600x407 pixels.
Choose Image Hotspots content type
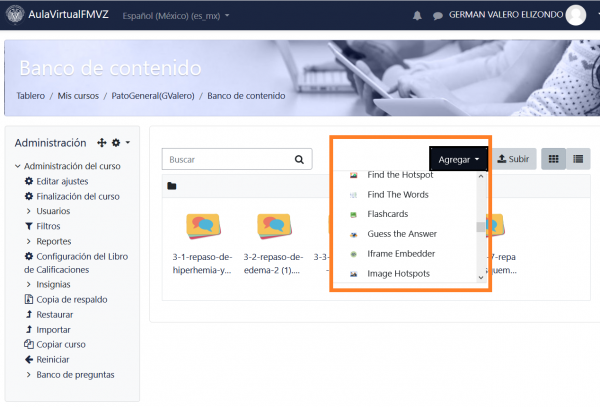click(397, 273)
